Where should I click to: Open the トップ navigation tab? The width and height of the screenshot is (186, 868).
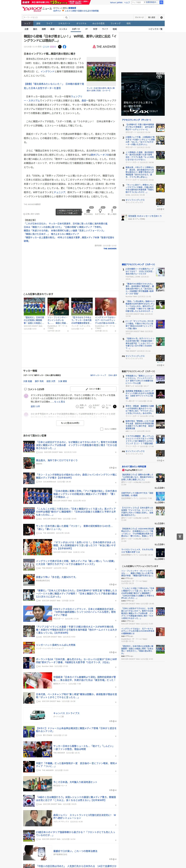(27, 24)
